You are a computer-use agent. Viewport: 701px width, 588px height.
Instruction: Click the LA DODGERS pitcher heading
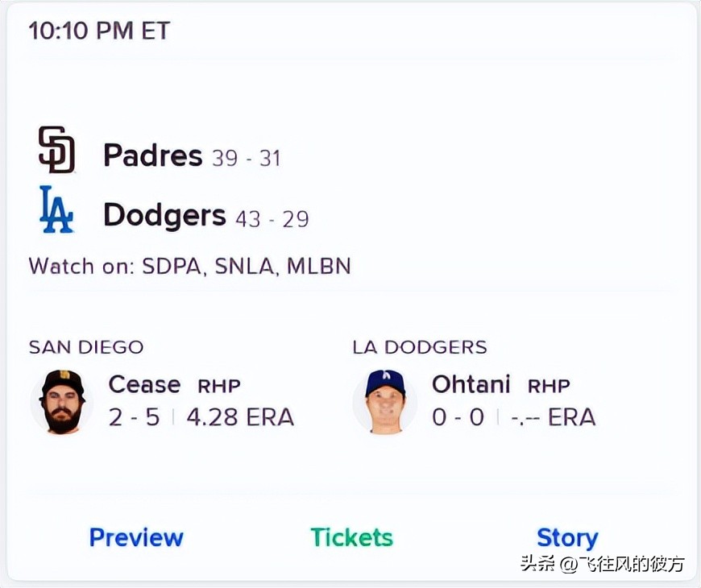click(420, 347)
